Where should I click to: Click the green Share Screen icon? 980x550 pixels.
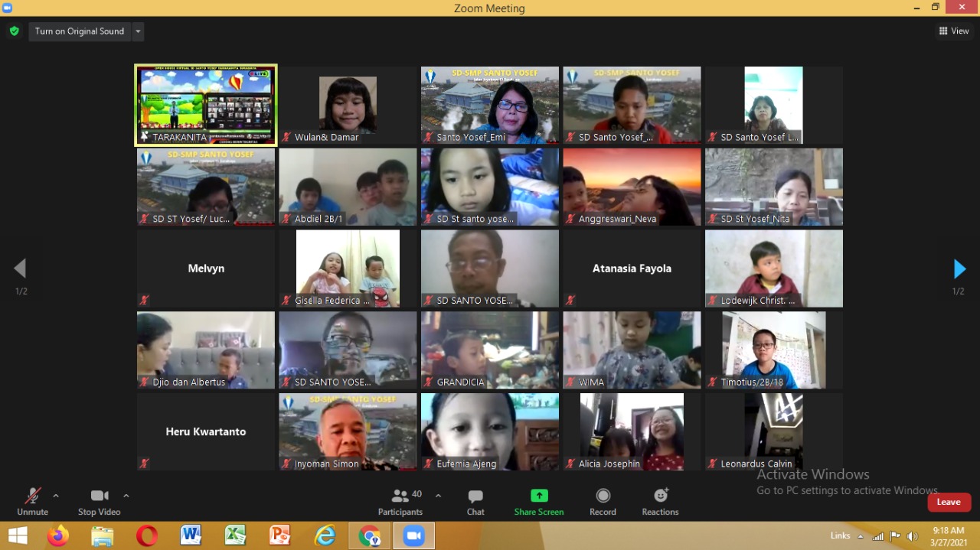[x=539, y=496]
